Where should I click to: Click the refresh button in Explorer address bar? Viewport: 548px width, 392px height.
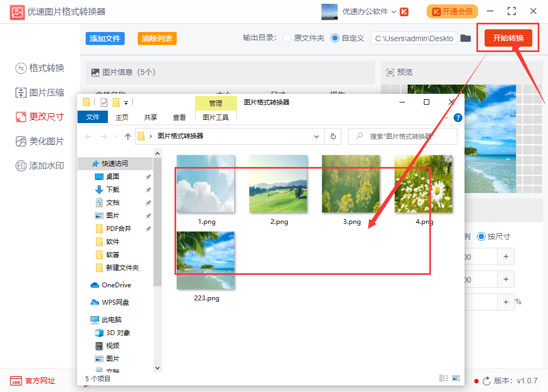pyautogui.click(x=333, y=137)
